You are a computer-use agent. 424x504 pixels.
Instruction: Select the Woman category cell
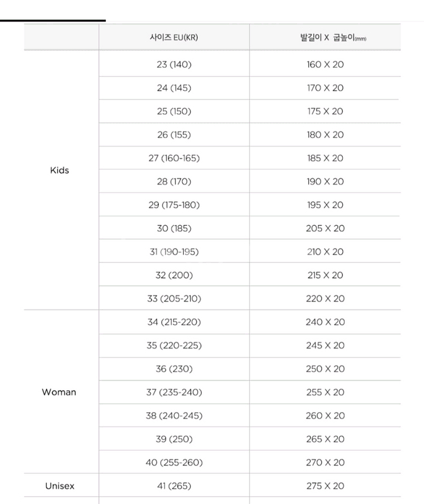59,392
